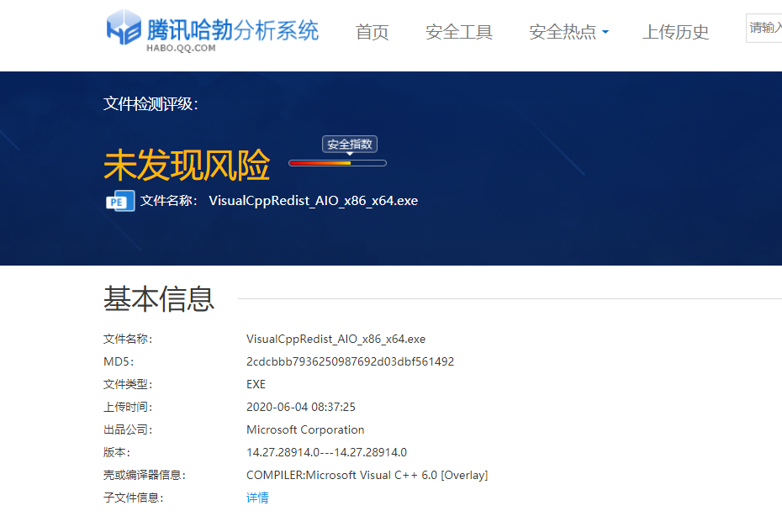782x532 pixels.
Task: Click the 子文件信息 label
Action: pyautogui.click(x=133, y=498)
